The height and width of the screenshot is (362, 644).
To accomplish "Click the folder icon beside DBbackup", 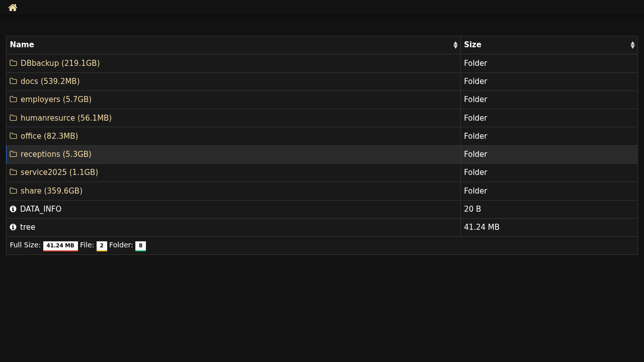I will point(14,63).
